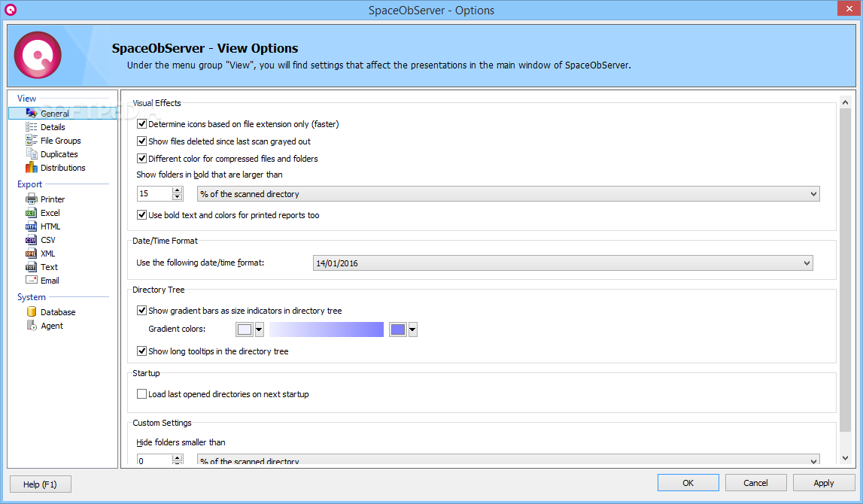Increase the bold folder threshold value

pyautogui.click(x=177, y=190)
